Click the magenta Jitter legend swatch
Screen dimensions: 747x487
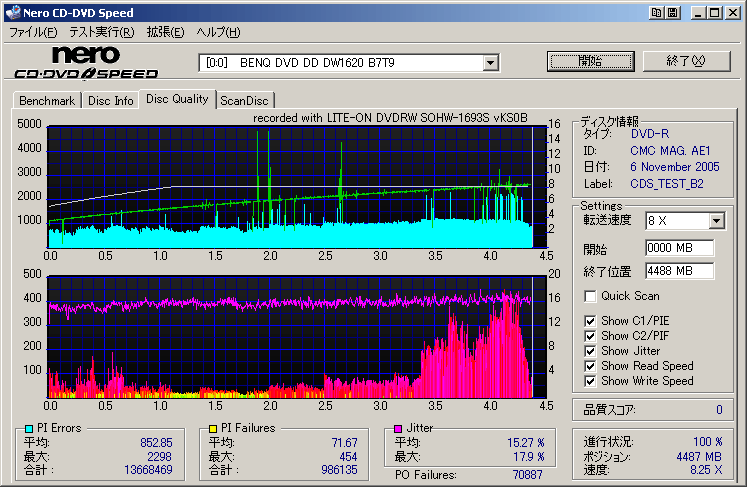click(398, 428)
